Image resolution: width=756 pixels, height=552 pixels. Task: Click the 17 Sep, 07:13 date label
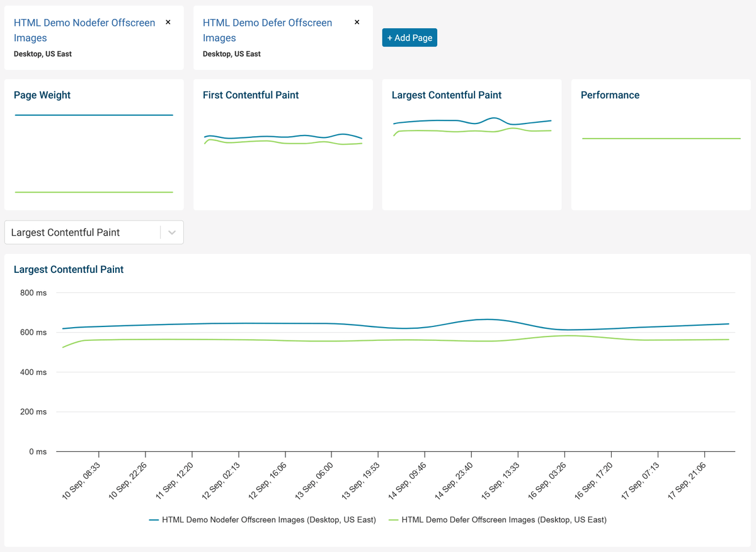click(x=640, y=481)
